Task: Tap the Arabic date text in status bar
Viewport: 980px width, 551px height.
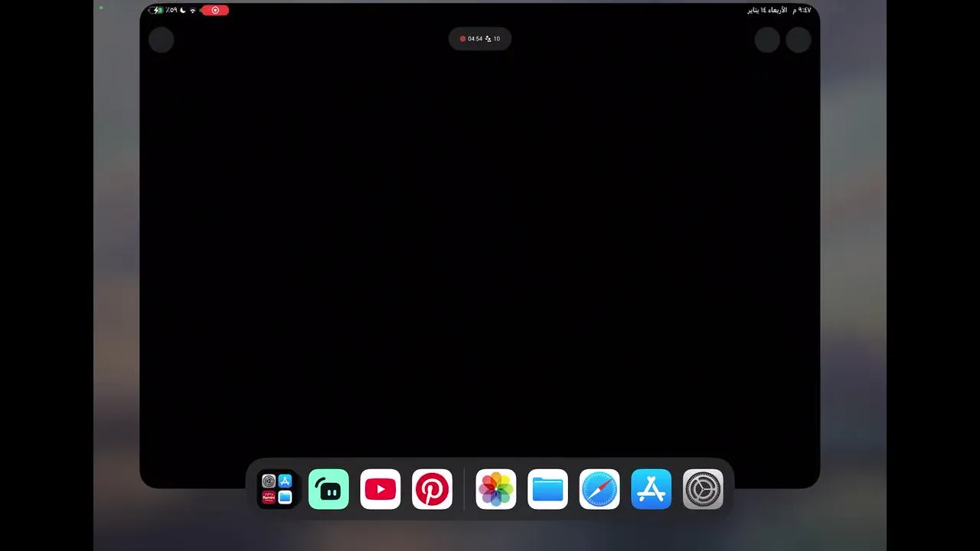Action: [x=767, y=10]
